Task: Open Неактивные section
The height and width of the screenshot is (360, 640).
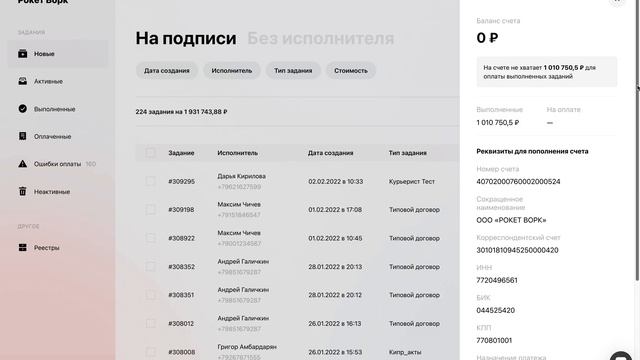Action: (52, 191)
